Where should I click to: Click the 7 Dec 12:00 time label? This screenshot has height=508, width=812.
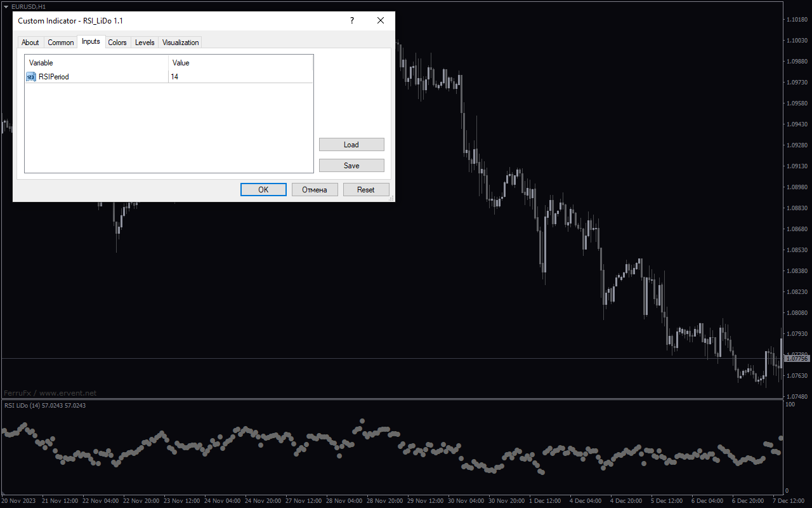[x=789, y=501]
